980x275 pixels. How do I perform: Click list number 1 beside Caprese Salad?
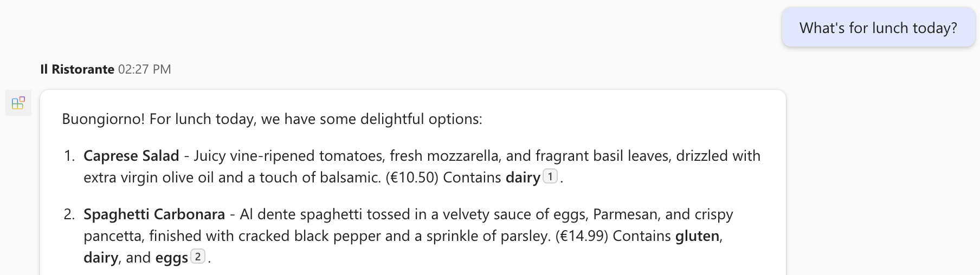69,156
